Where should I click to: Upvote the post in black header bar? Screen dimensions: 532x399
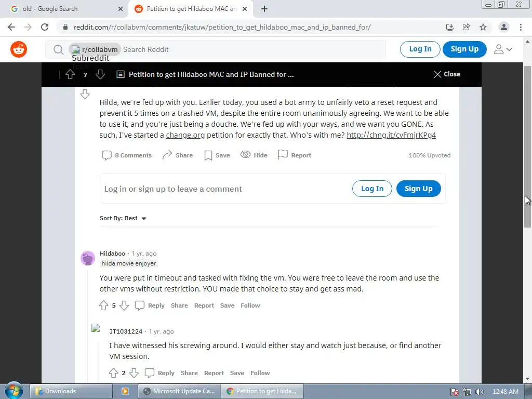[70, 74]
